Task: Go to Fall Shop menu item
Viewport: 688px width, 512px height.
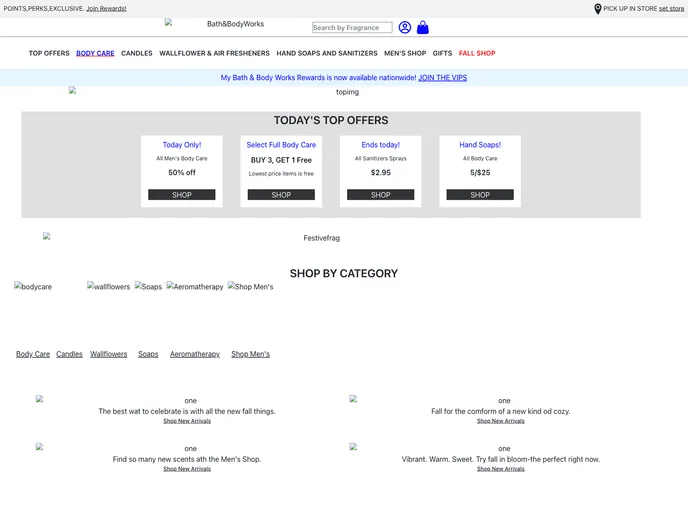Action: coord(477,53)
